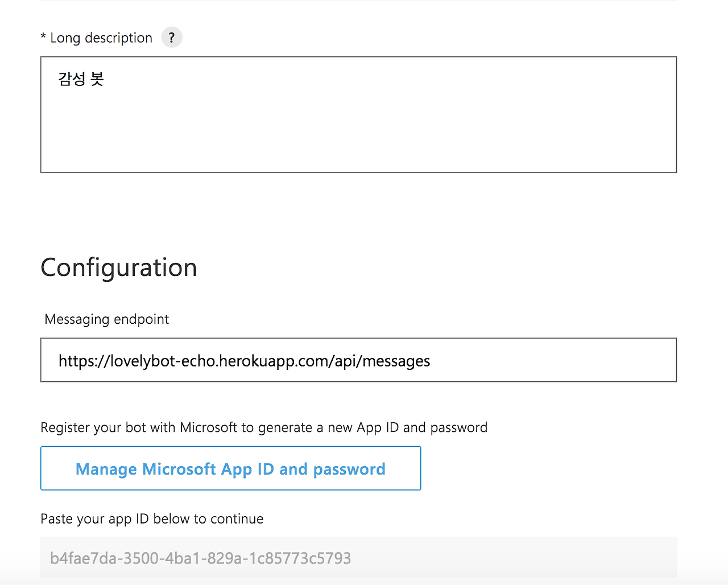The height and width of the screenshot is (585, 728).
Task: Click the Long description help question mark icon
Action: (171, 38)
